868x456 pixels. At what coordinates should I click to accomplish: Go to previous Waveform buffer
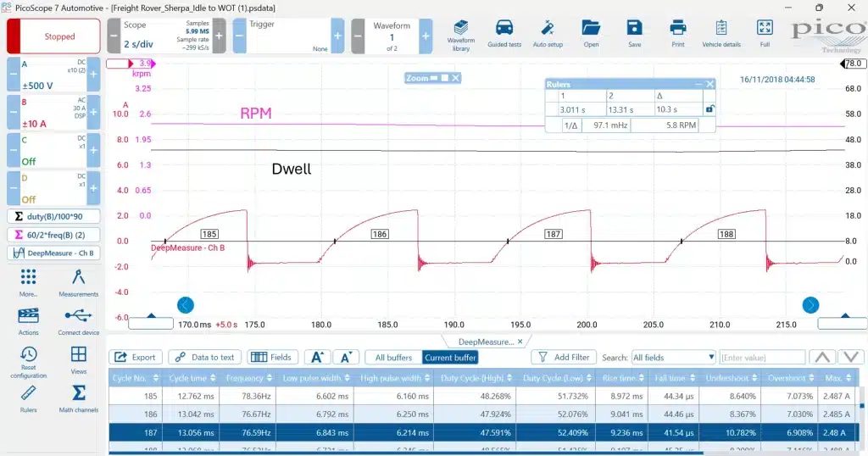click(359, 36)
